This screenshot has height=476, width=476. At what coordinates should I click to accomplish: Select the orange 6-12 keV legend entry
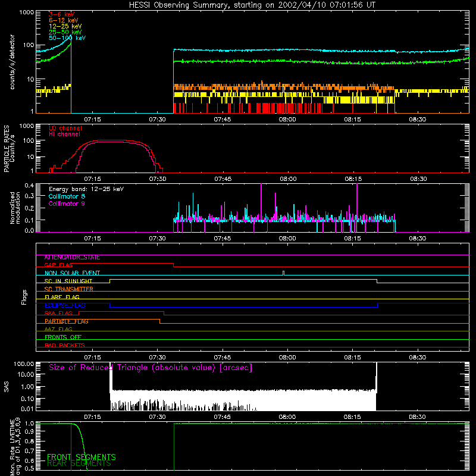[x=63, y=20]
